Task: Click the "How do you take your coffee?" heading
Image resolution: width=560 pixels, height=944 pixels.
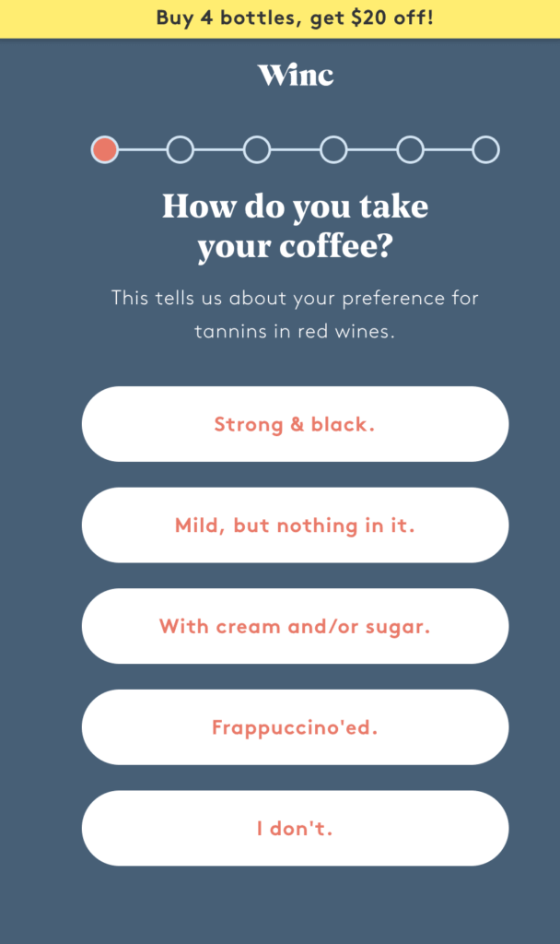Action: click(295, 227)
